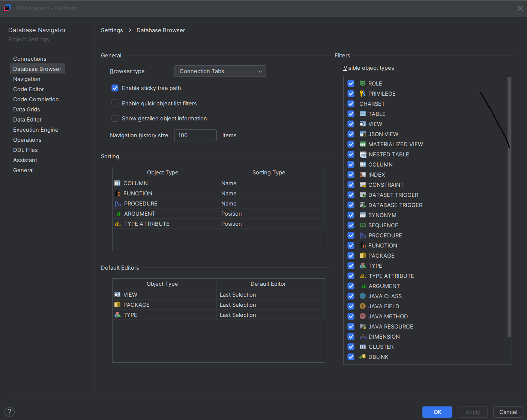Click the Filters list vertical scrollbar
Viewport: 527px width, 420px height.
coord(509,207)
